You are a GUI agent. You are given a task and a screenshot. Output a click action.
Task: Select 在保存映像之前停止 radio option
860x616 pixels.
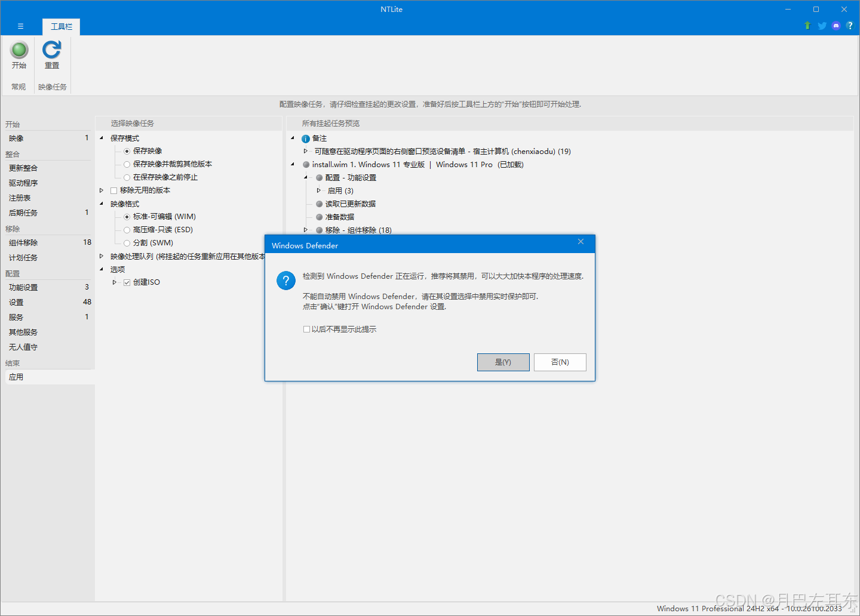point(127,177)
